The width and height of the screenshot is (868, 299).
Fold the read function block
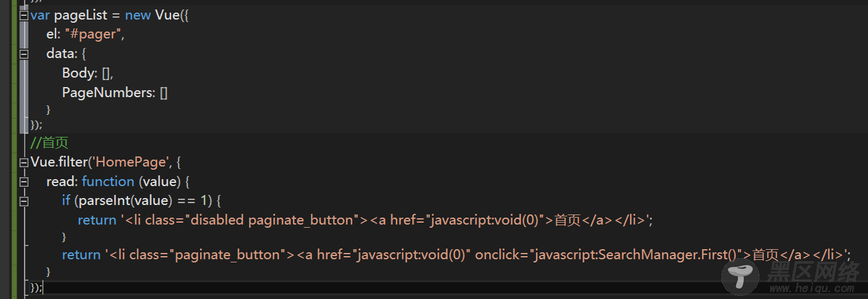[24, 182]
